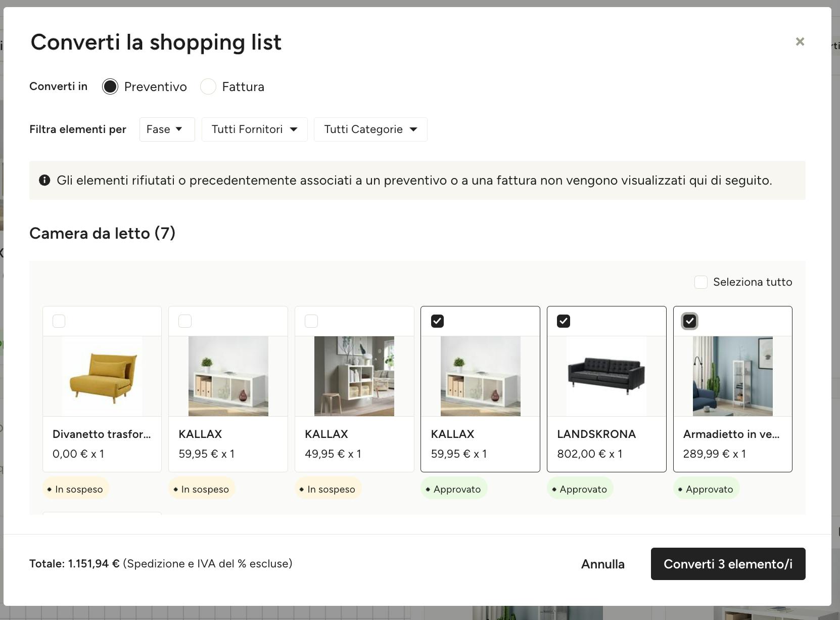Image resolution: width=840 pixels, height=620 pixels.
Task: Check the Seleziona tutto checkbox
Action: 701,282
